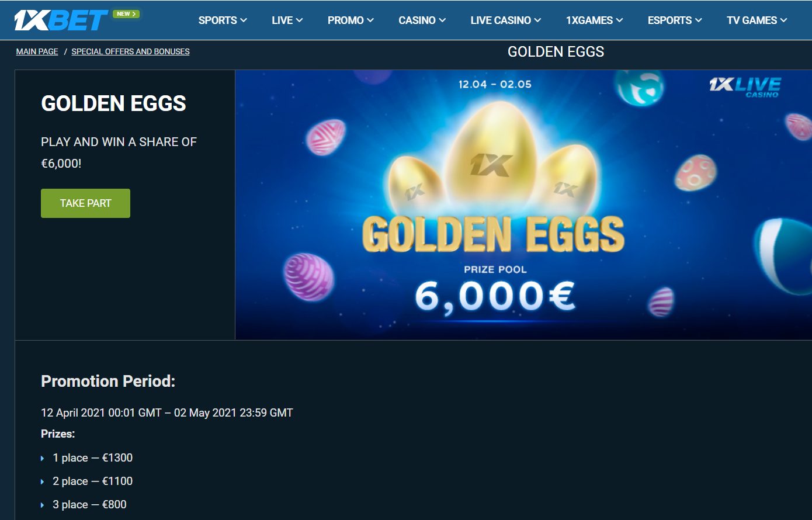Click the Take Part button
The image size is (812, 520).
(85, 203)
